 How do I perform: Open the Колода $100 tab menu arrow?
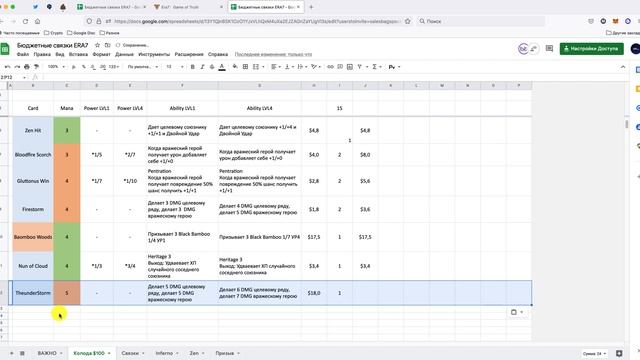(109, 353)
